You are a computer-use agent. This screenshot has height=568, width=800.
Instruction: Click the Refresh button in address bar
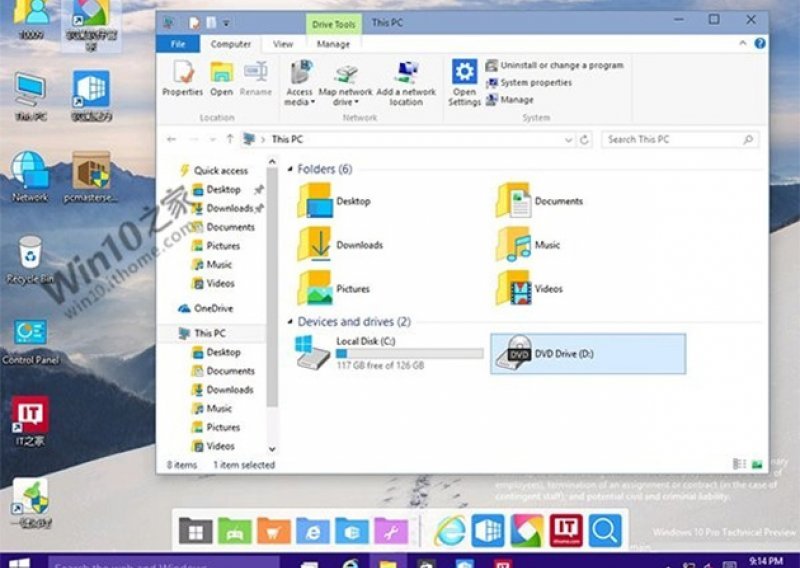tap(584, 139)
